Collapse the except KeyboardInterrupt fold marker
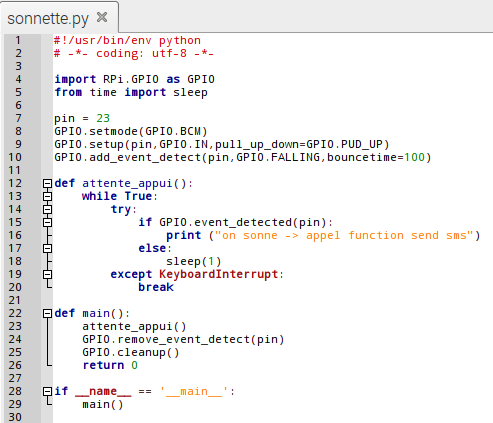This screenshot has height=423, width=493. tap(47, 274)
